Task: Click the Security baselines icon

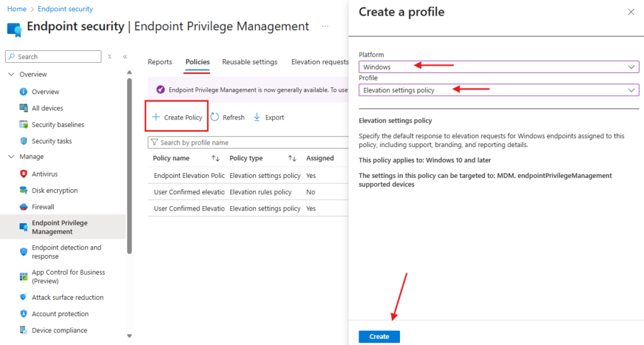Action: click(23, 124)
